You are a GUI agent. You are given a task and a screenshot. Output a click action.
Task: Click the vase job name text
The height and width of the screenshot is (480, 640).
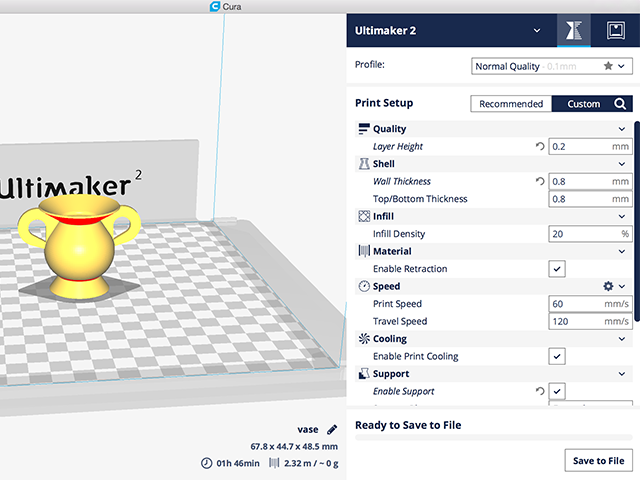[x=308, y=429]
